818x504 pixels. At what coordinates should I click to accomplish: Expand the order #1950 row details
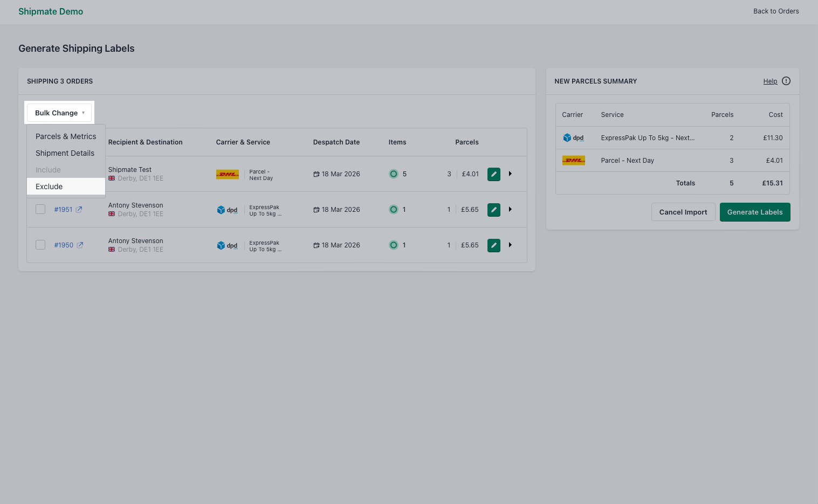point(510,245)
